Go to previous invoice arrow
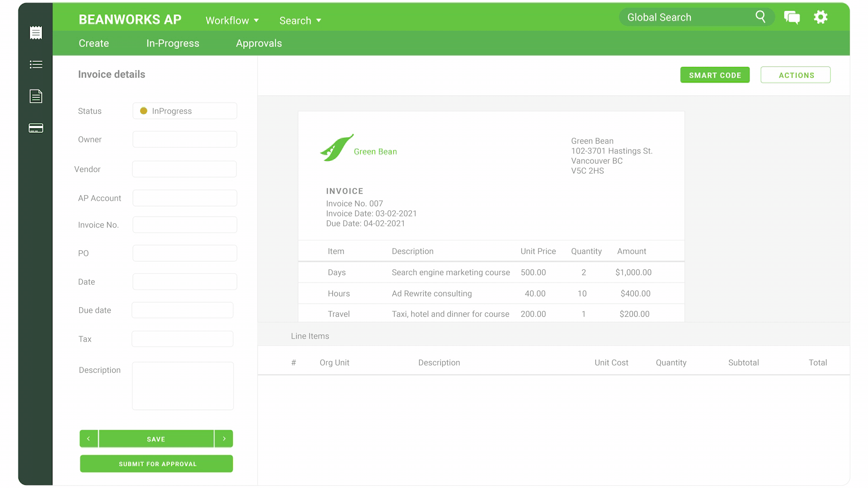 [x=89, y=439]
